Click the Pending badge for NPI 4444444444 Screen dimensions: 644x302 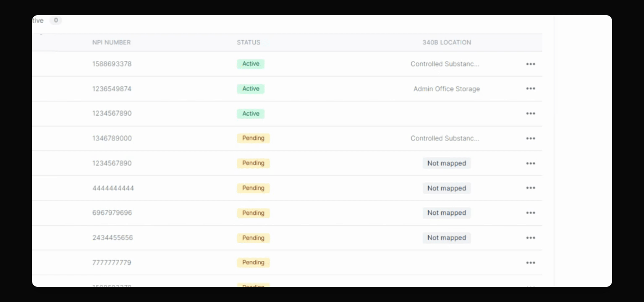[x=253, y=188]
